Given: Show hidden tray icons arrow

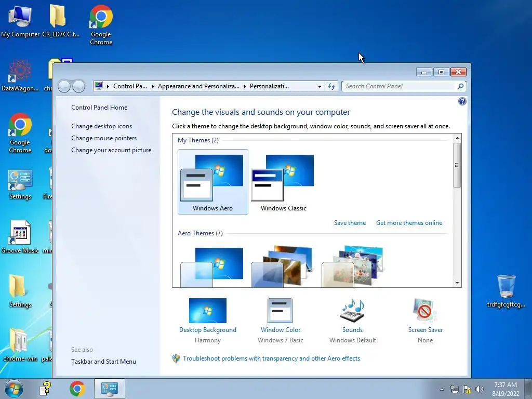Looking at the screenshot, I should [442, 389].
